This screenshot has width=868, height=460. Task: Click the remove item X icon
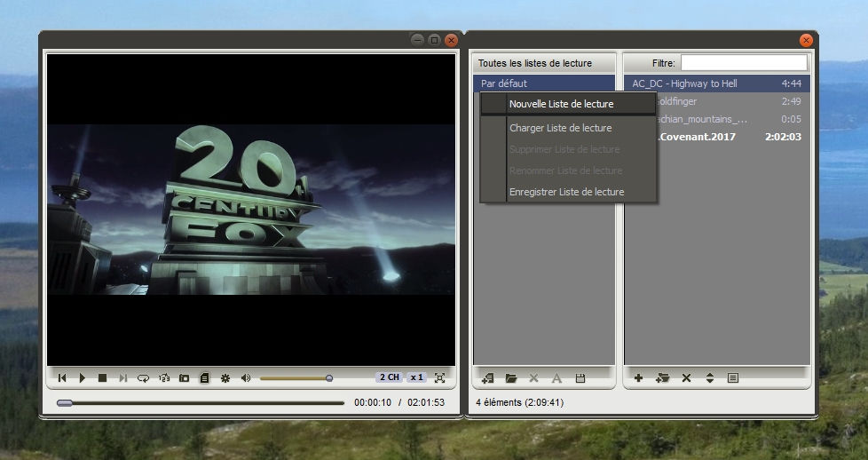(686, 378)
